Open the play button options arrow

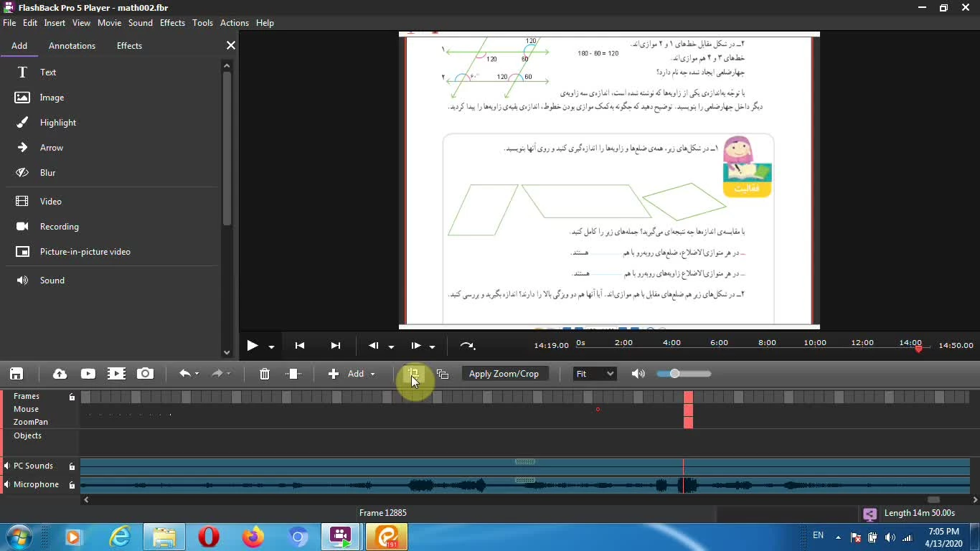[271, 347]
